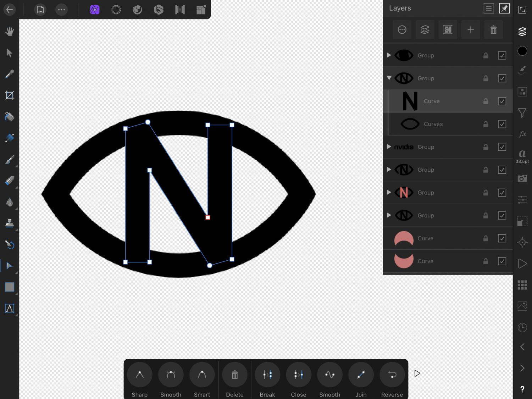This screenshot has height=399, width=532.
Task: Close the curve
Action: pos(299,380)
